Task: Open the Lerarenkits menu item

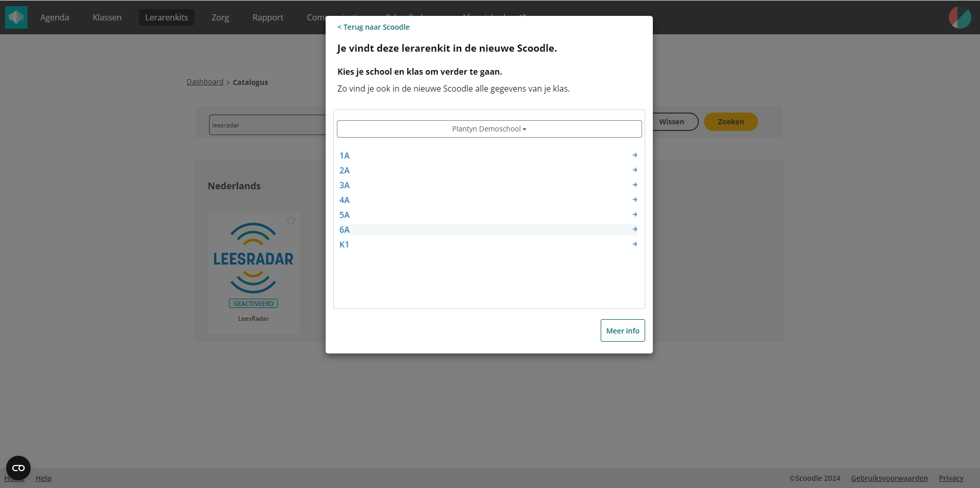Action: point(167,17)
